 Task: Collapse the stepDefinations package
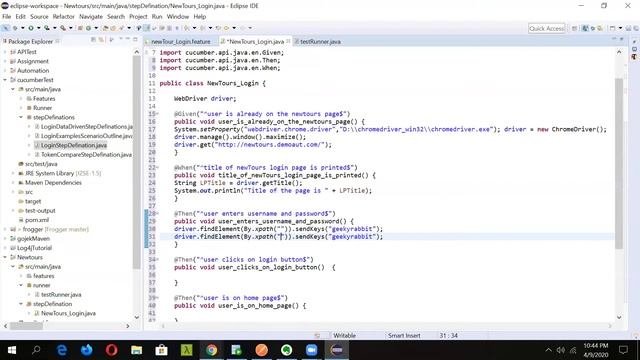coord(21,117)
